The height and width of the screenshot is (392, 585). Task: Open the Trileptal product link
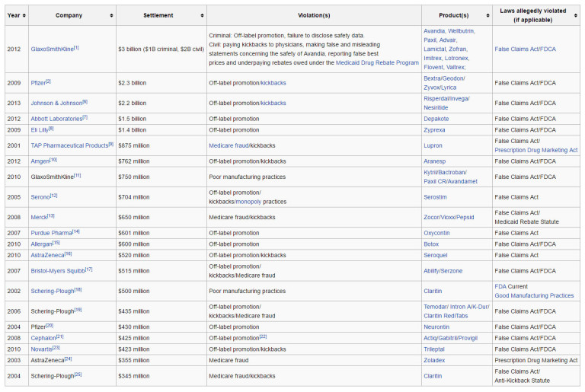click(434, 349)
